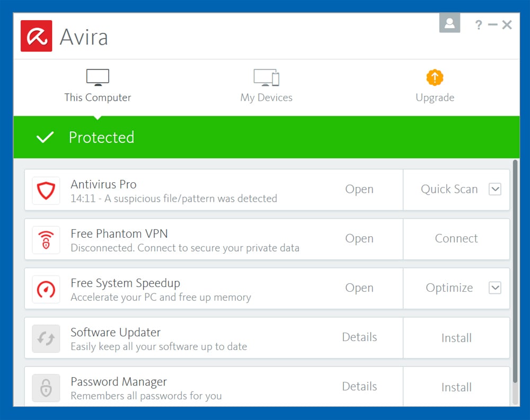
Task: Click '14:11 - A suspicious file/pattern was detected'
Action: 174,199
